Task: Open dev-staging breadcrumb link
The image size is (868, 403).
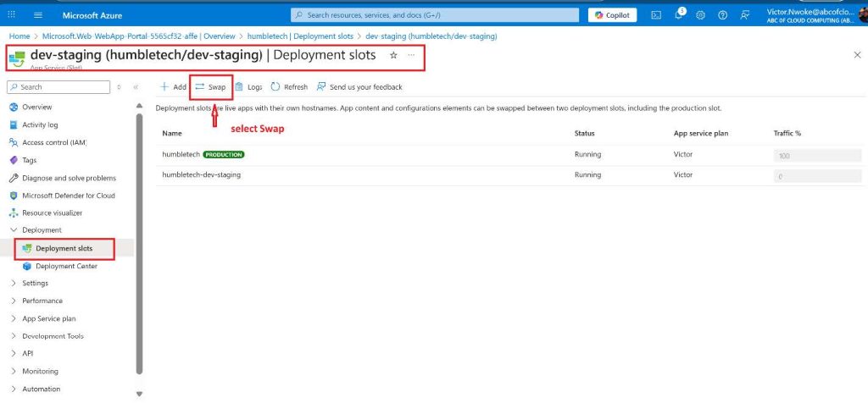Action: click(431, 36)
